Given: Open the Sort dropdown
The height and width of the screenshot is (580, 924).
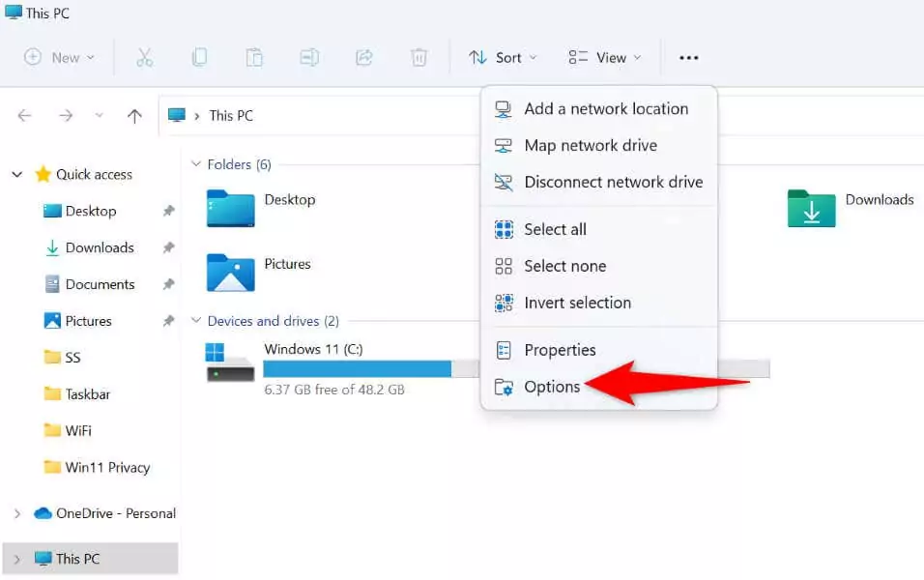Looking at the screenshot, I should point(503,57).
